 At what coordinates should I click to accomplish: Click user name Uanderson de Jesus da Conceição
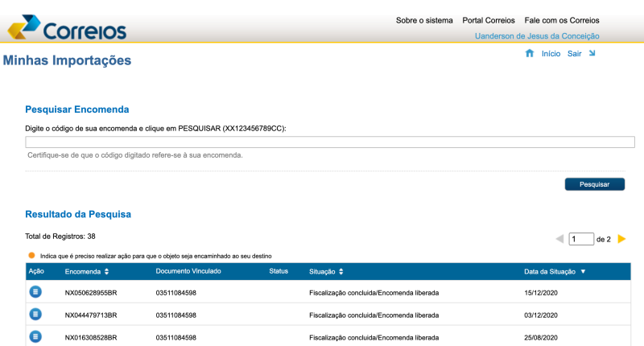537,36
